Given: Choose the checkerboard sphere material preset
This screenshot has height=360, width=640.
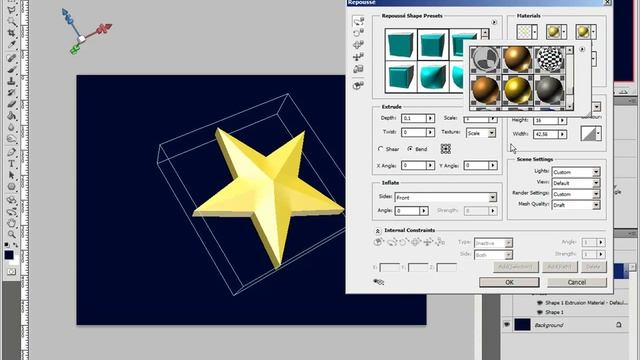Looking at the screenshot, I should pyautogui.click(x=549, y=59).
